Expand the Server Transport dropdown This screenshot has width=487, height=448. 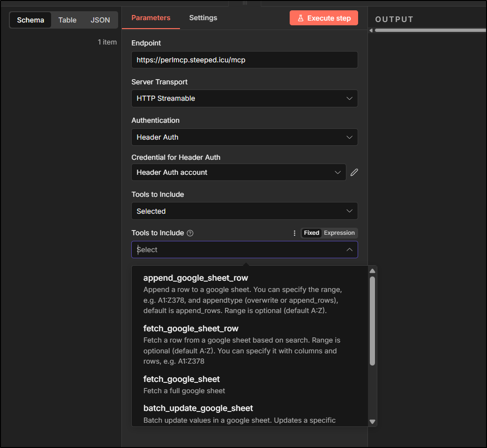244,98
